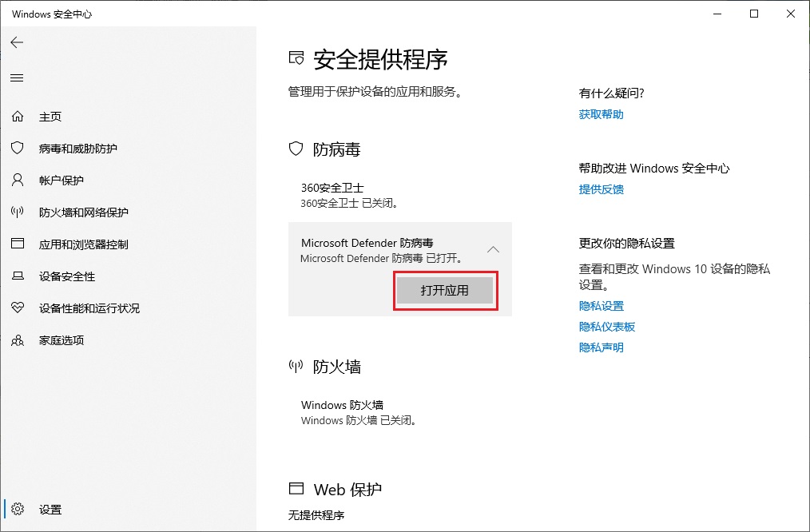Click the 安全提供程序 title icon
The image size is (810, 532).
pyautogui.click(x=296, y=58)
